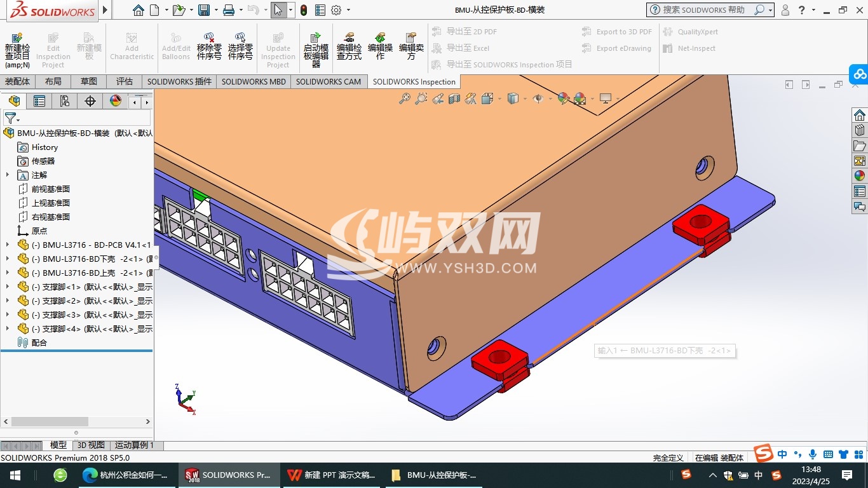The height and width of the screenshot is (488, 868).
Task: Open the dropdown arrow next to Options gear
Action: click(348, 10)
